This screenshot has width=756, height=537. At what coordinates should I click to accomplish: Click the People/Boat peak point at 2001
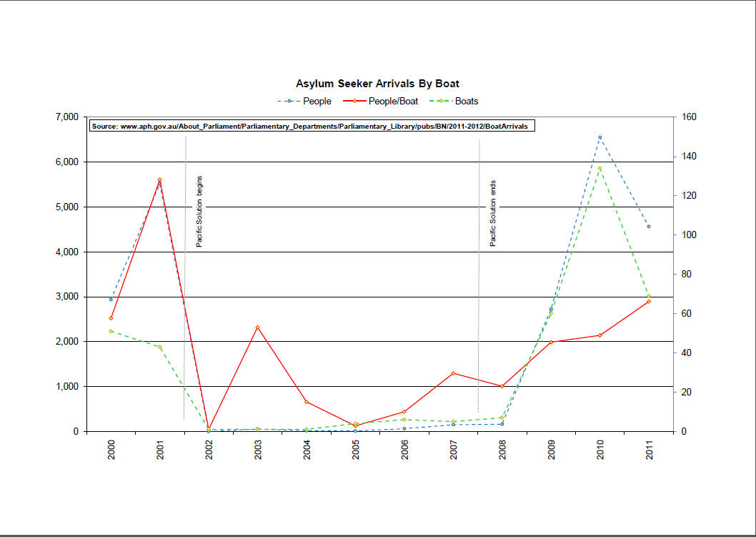pyautogui.click(x=160, y=180)
